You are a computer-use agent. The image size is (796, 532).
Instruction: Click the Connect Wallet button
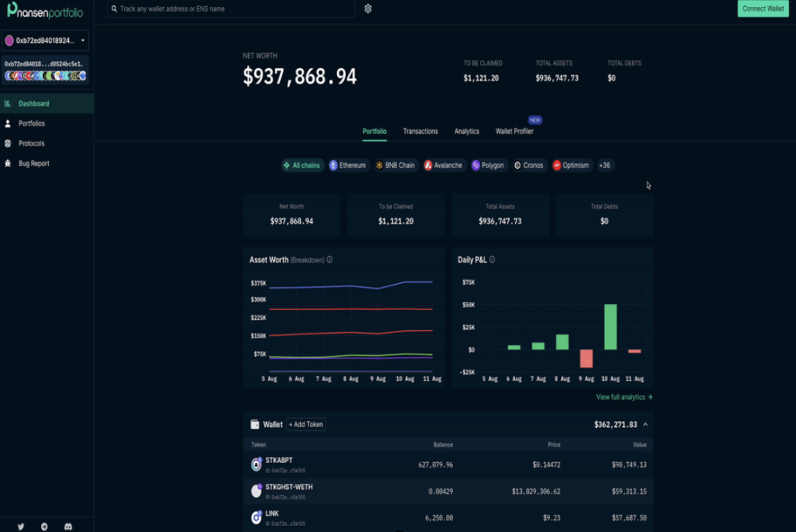click(763, 8)
